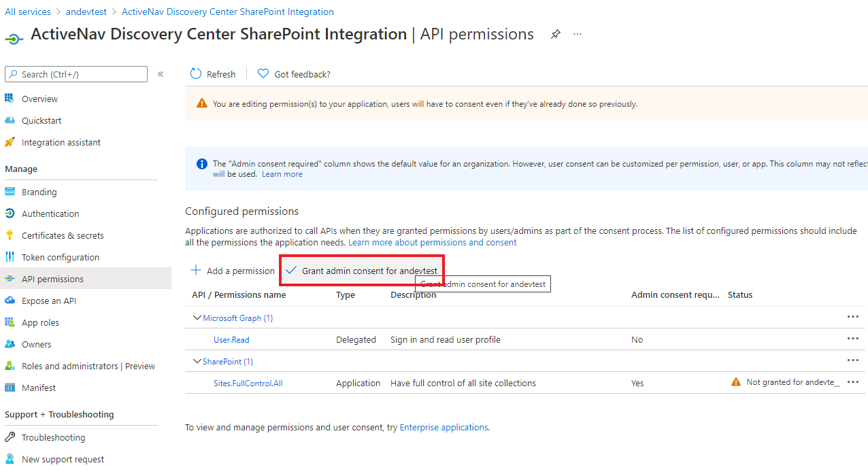The height and width of the screenshot is (476, 868).
Task: Click Learn more about permissions and consent
Action: click(431, 242)
